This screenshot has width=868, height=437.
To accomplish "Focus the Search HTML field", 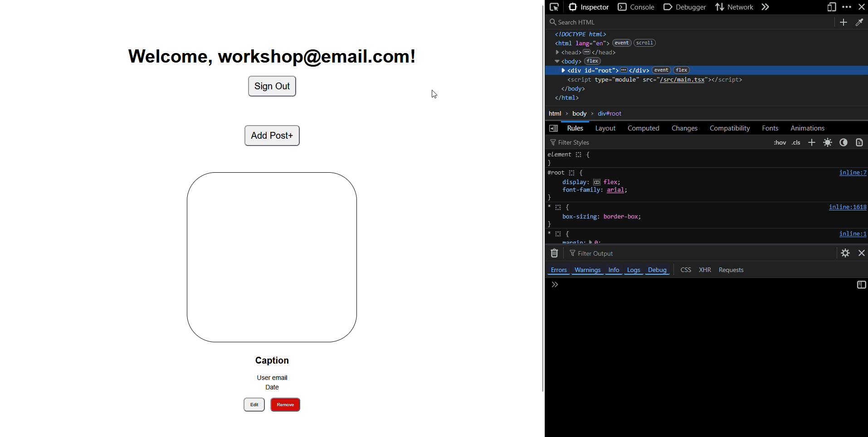I will (690, 22).
